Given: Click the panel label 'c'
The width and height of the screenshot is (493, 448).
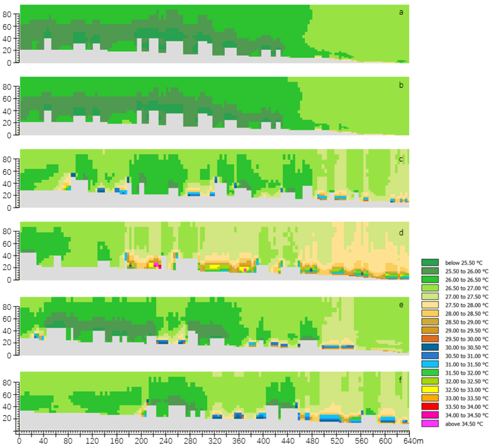Looking at the screenshot, I should pyautogui.click(x=401, y=159).
